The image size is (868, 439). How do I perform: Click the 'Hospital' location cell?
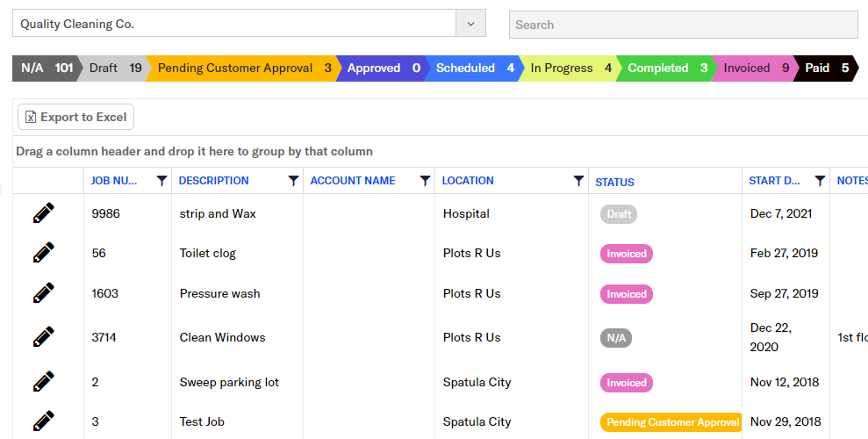[x=466, y=213]
